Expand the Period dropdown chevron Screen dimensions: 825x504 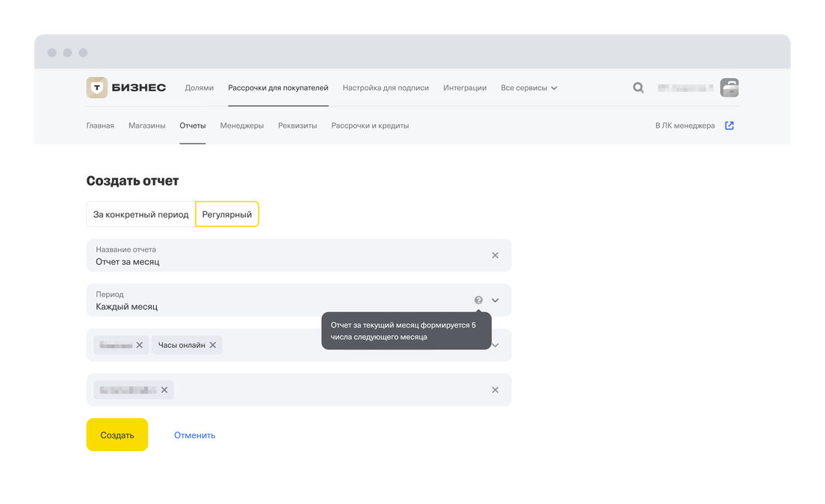click(x=495, y=300)
